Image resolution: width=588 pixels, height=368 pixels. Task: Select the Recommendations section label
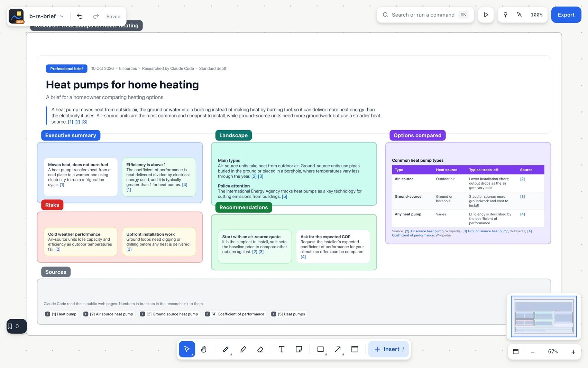pyautogui.click(x=244, y=207)
